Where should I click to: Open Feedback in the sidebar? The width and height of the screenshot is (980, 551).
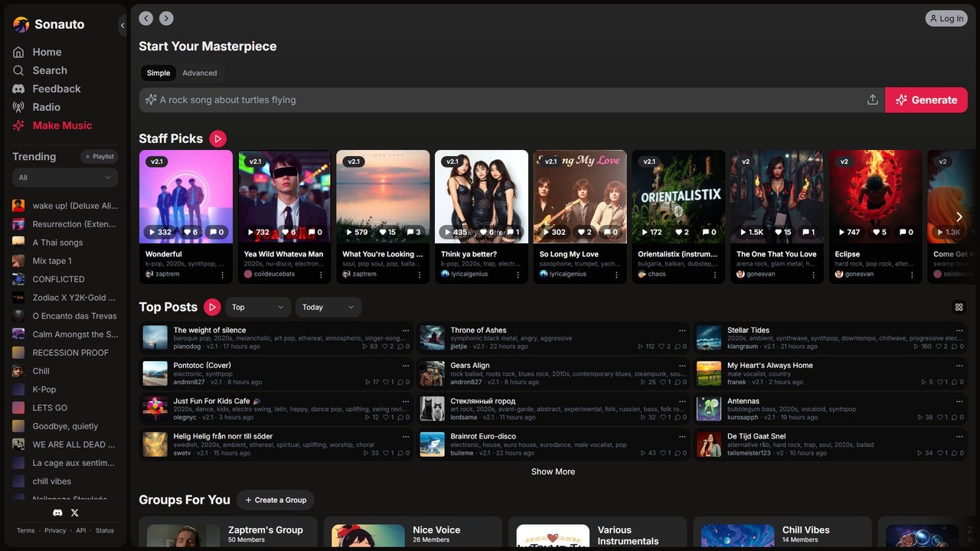tap(56, 89)
